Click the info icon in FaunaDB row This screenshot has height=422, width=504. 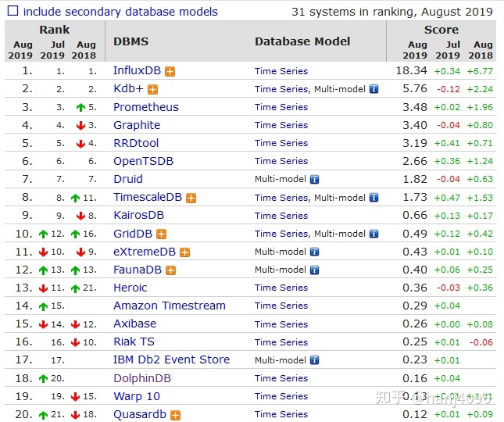pos(314,270)
